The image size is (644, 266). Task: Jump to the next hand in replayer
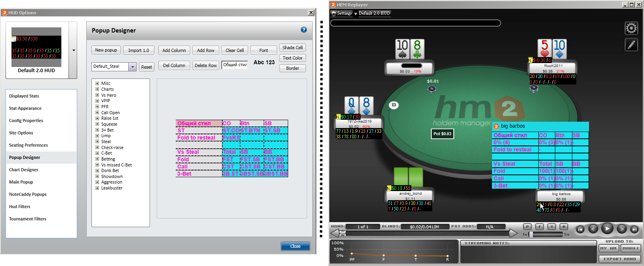click(634, 229)
